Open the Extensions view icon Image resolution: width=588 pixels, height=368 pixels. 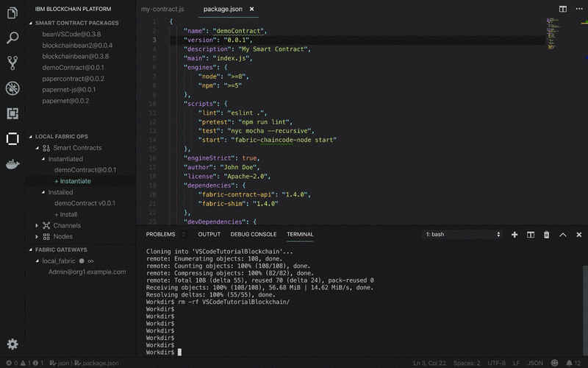tap(12, 113)
